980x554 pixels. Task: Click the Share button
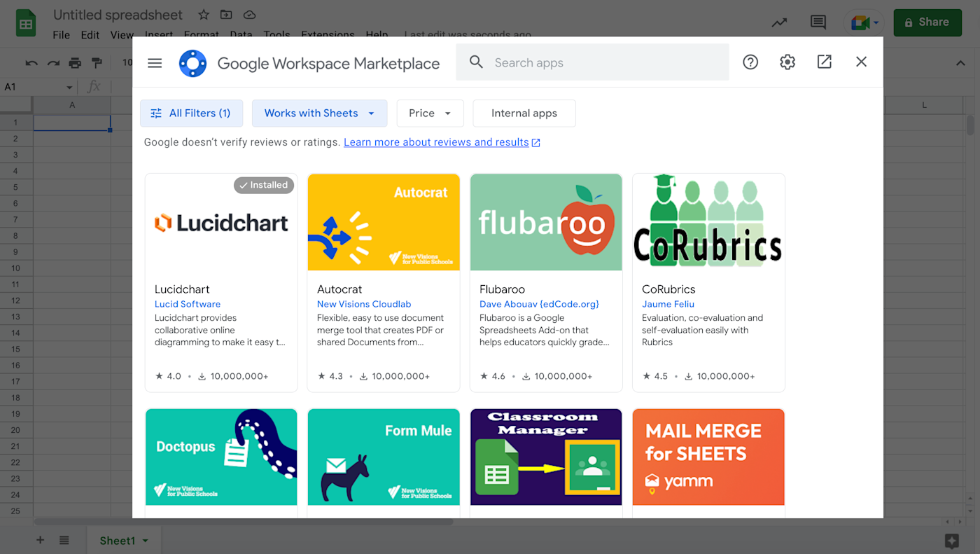pyautogui.click(x=926, y=22)
